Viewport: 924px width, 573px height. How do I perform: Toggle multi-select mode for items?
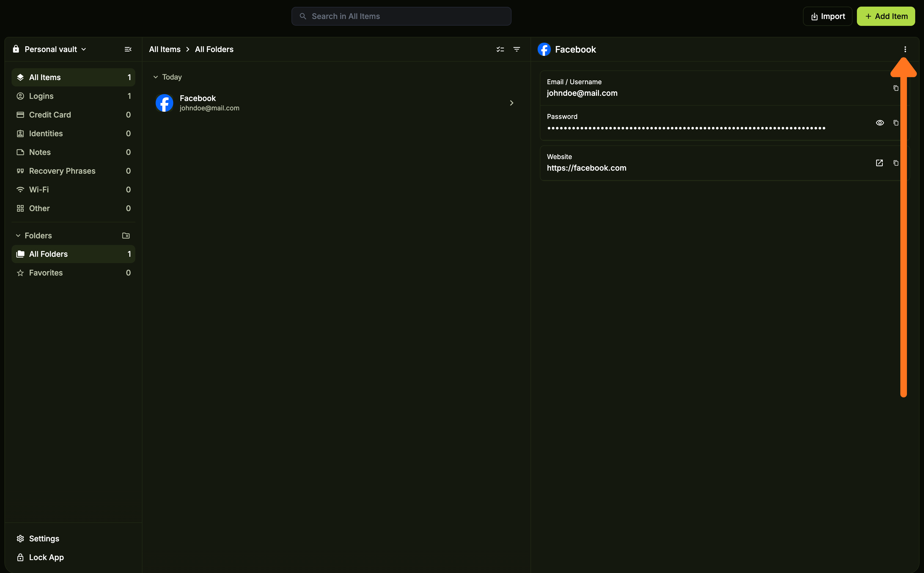click(500, 49)
